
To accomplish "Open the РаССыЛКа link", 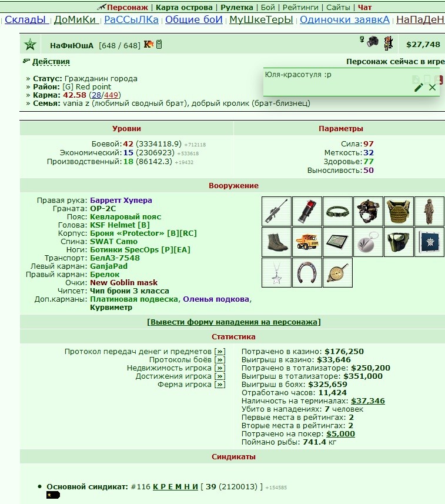I will coord(131,19).
